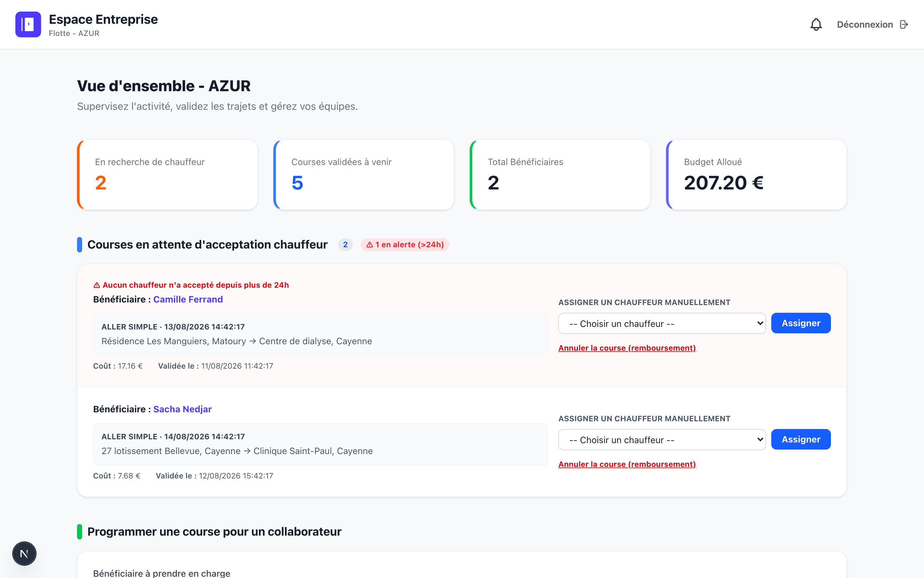Click 'Validée le : 12/08/2026 15:42:17'

[x=215, y=476]
